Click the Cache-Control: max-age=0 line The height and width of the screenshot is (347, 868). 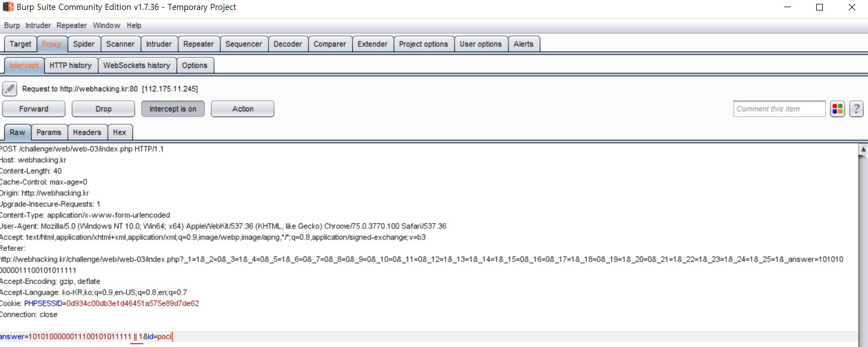tap(44, 182)
